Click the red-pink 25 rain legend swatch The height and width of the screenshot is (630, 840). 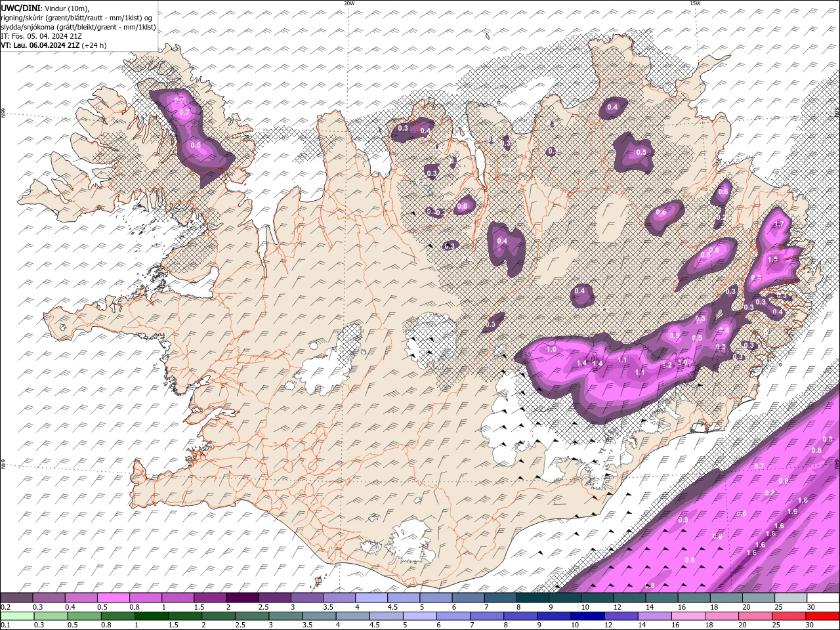789,616
